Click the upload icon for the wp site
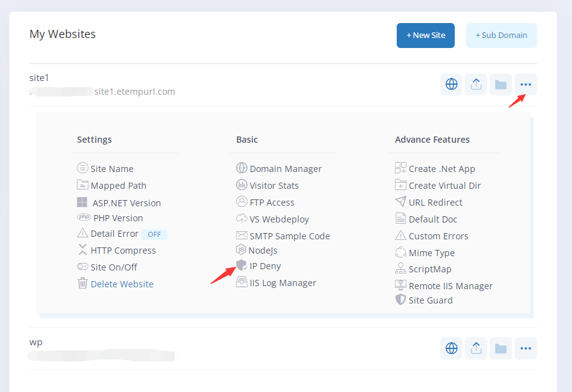Screen dimensions: 572x392 point(476,348)
